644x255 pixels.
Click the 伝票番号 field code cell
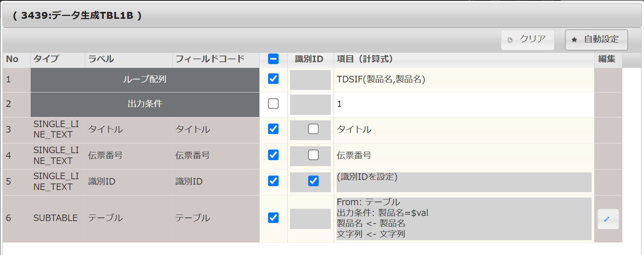point(216,156)
